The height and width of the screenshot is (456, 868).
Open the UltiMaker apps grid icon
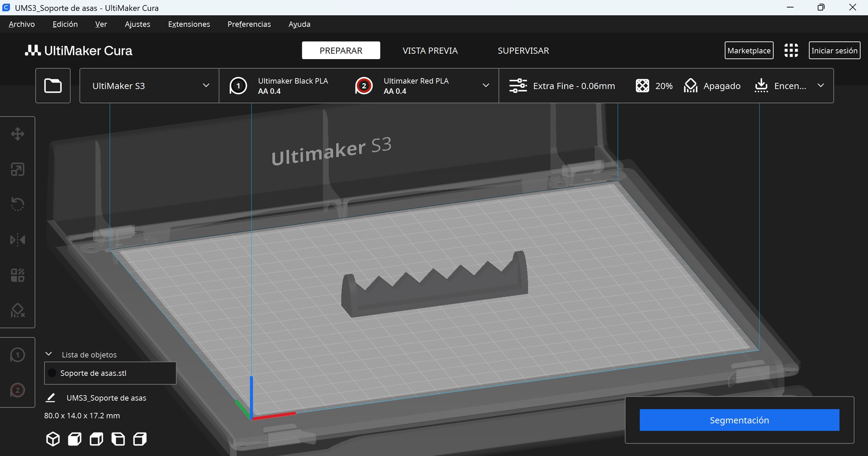[791, 50]
